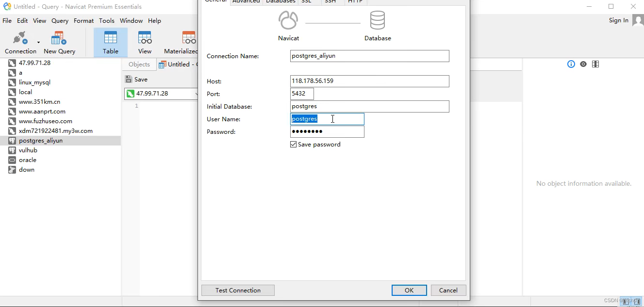Click the Database cylinder icon in the dialog
The image size is (644, 307).
point(377,21)
